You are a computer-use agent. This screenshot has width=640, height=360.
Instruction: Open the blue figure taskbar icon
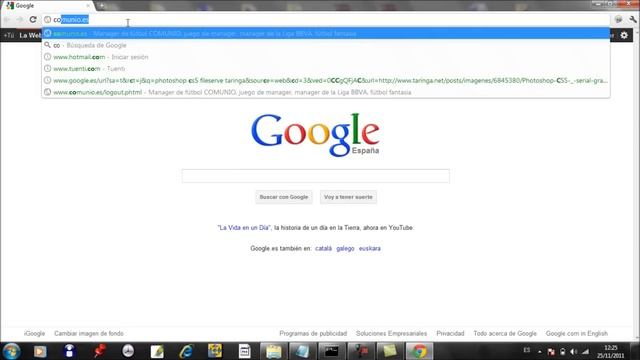[x=69, y=351]
